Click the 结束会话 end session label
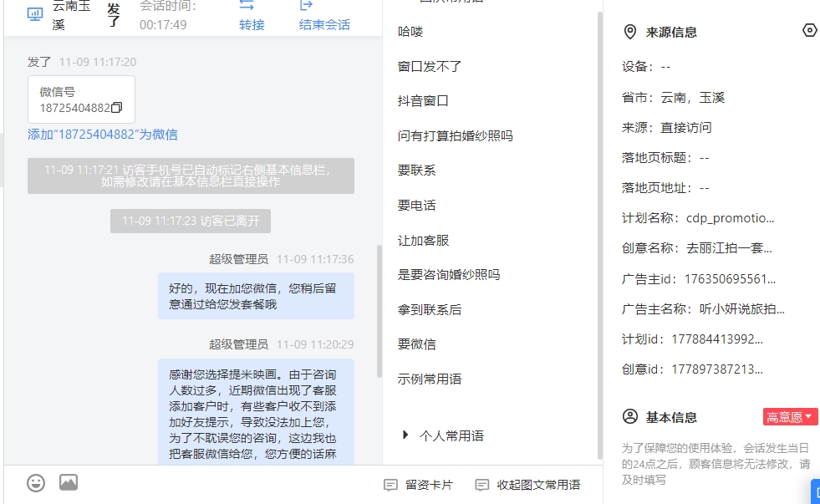The height and width of the screenshot is (504, 820). 325,24
